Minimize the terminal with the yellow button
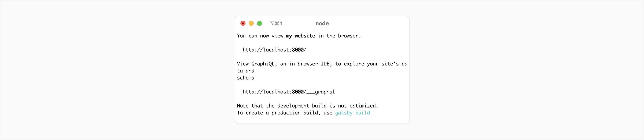644x140 pixels. point(251,23)
